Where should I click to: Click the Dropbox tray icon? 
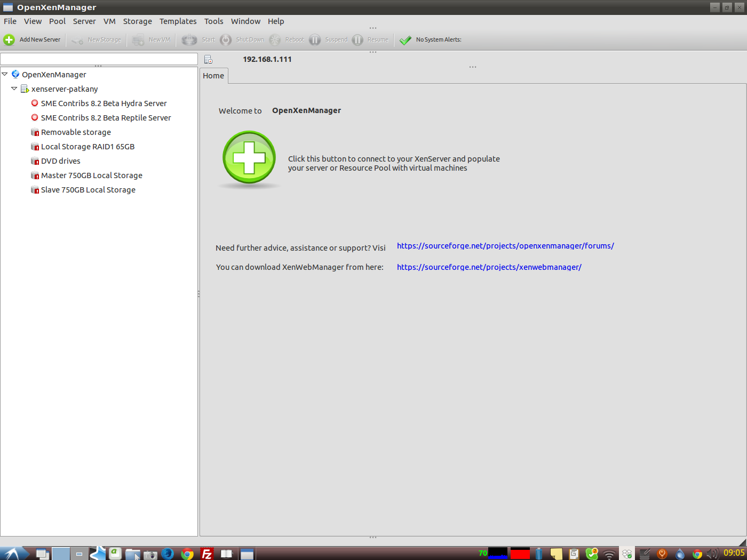[627, 554]
